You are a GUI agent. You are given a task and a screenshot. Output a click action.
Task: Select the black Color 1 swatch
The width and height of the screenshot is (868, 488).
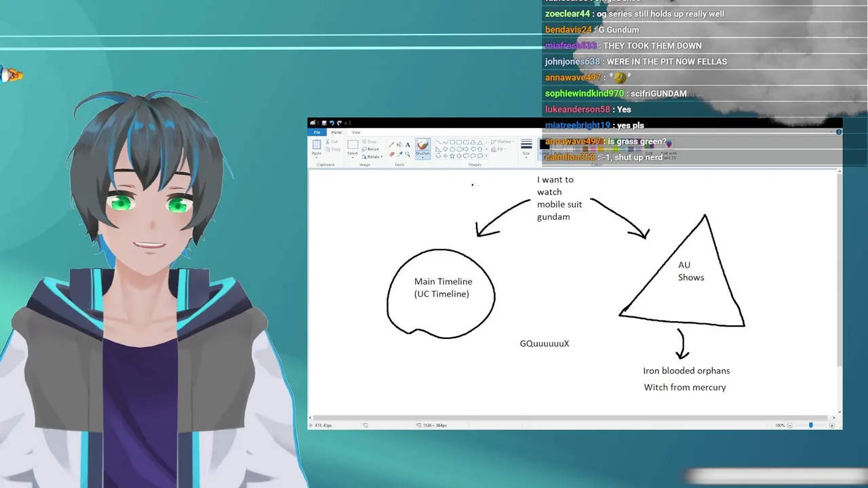(545, 144)
